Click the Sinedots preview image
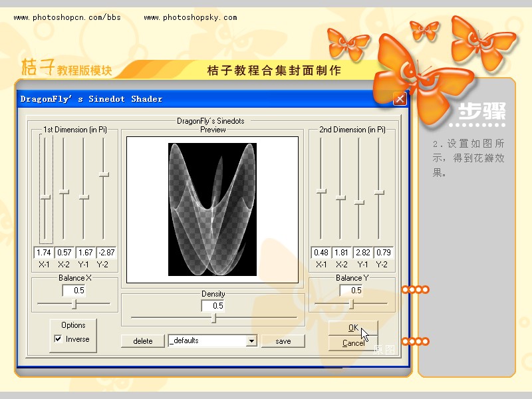This screenshot has width=532, height=399. [212, 209]
